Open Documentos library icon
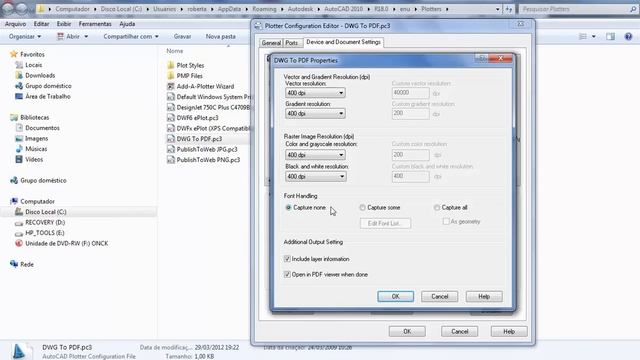This screenshot has height=360, width=640. [x=19, y=128]
